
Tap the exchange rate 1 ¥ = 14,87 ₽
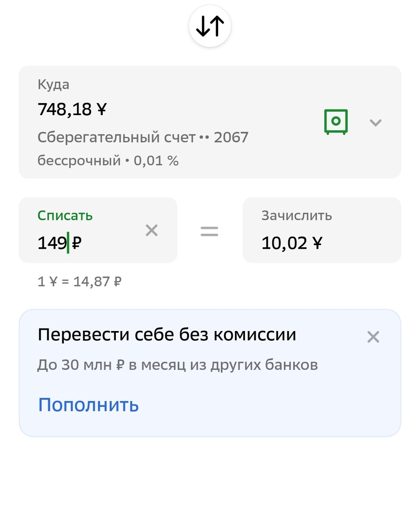click(x=79, y=282)
